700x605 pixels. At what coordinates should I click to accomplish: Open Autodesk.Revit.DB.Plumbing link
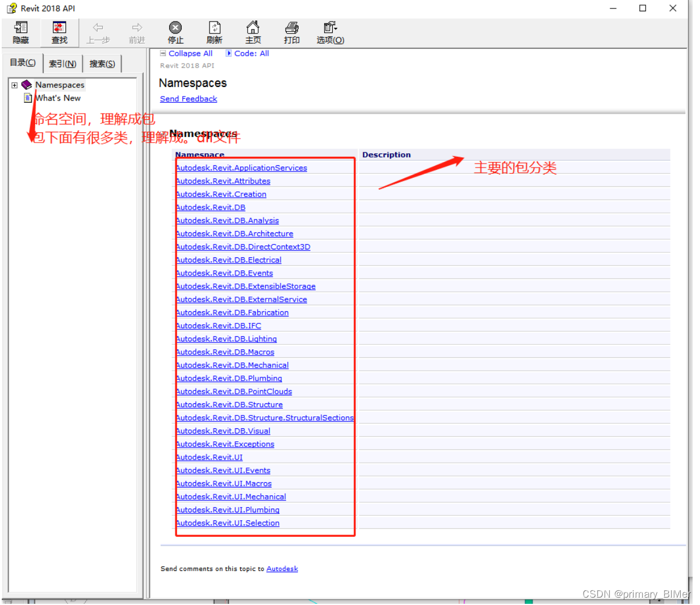coord(229,378)
